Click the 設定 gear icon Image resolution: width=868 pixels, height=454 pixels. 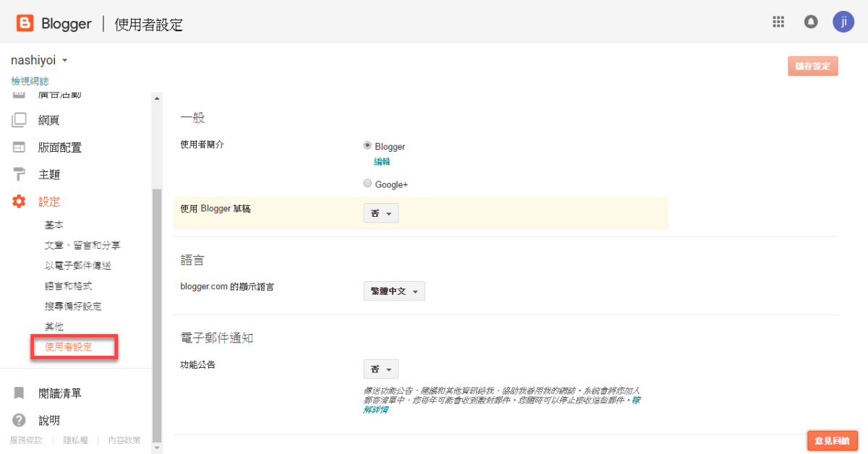coord(19,202)
